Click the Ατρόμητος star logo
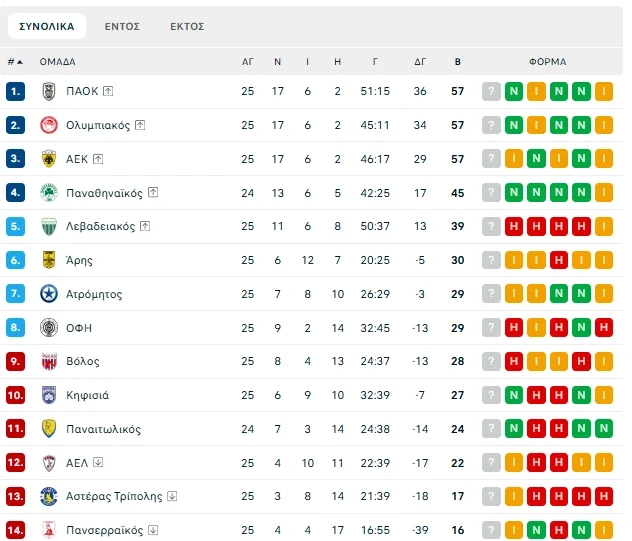This screenshot has width=632, height=541. 48,294
